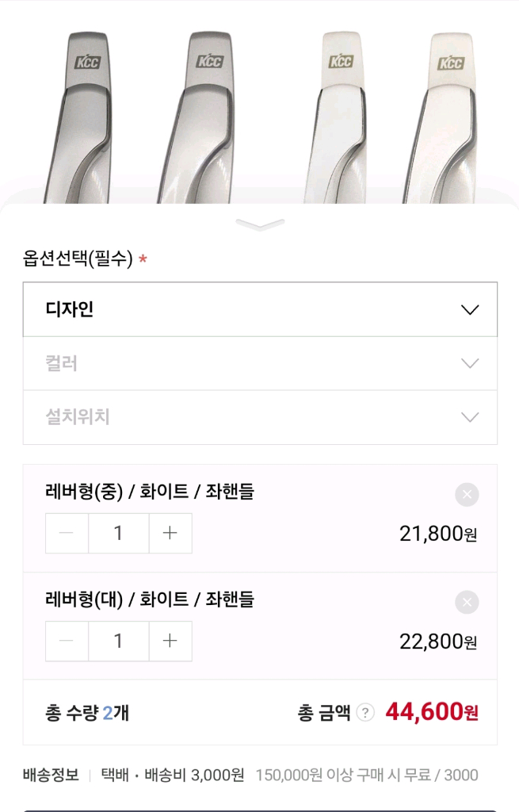Image resolution: width=519 pixels, height=812 pixels.
Task: Click the minus icon for 레버형(대) quantity
Action: [x=67, y=641]
